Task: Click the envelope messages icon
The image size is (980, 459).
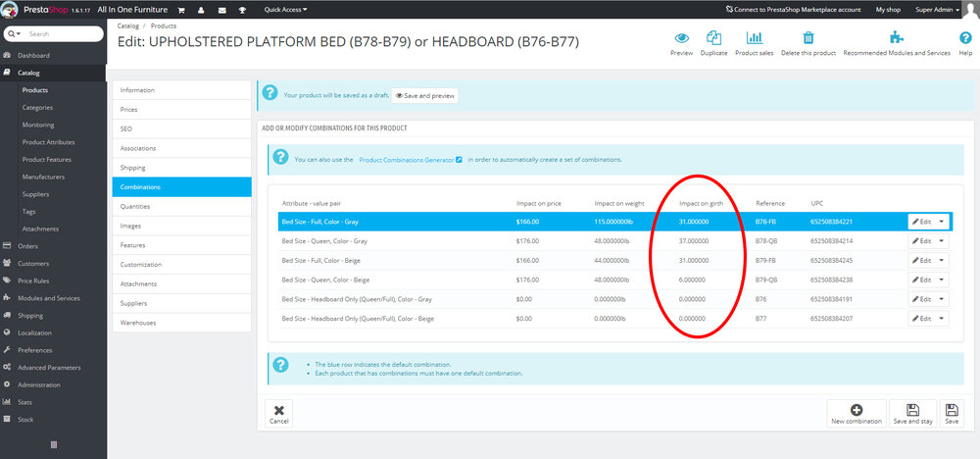Action: pos(221,10)
